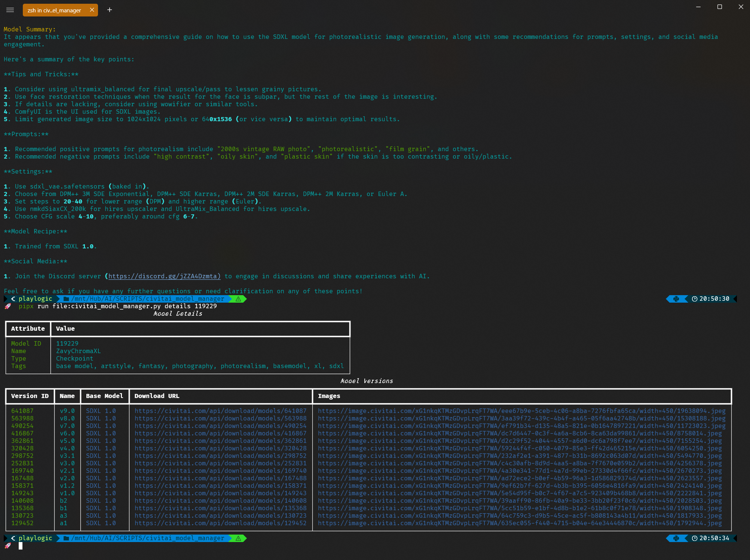Open the hamburger menu in title bar
The image size is (750, 560).
[10, 10]
